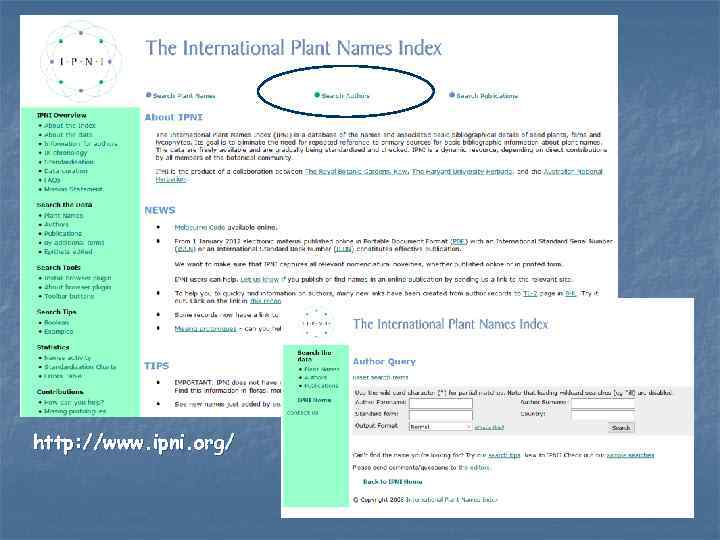Screen dimensions: 720x540
Task: Click the NEWS heading
Action: 160,210
